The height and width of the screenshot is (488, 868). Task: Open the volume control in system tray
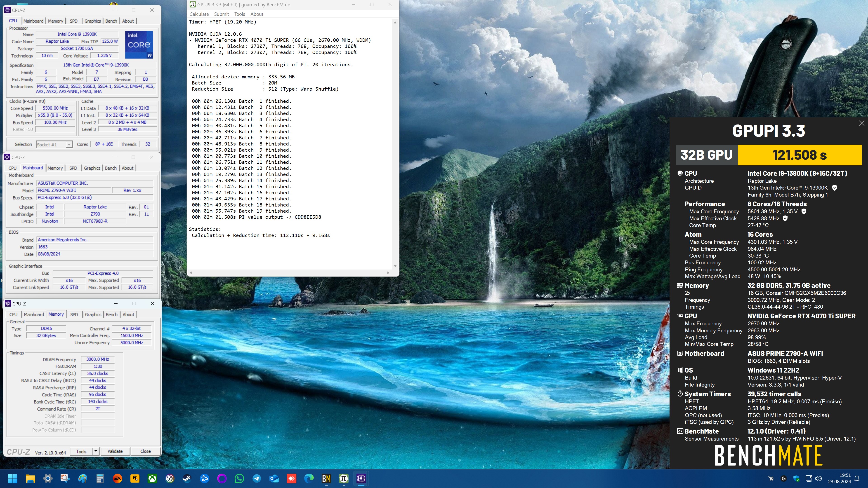point(818,479)
